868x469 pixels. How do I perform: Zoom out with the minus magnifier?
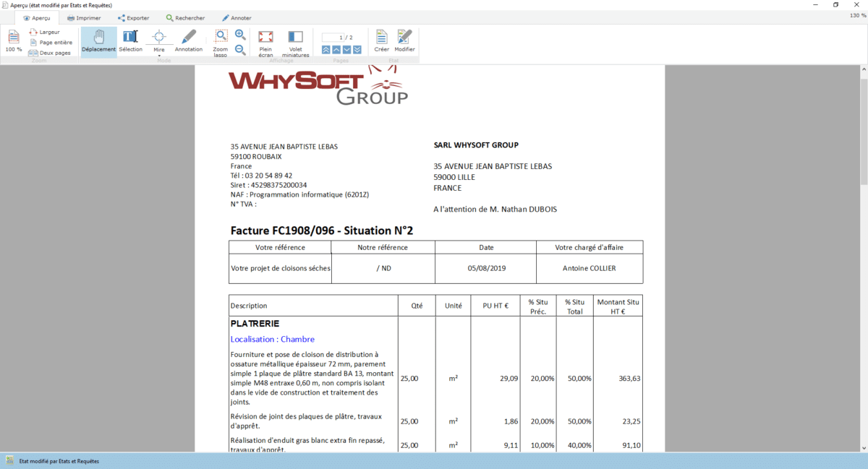241,50
